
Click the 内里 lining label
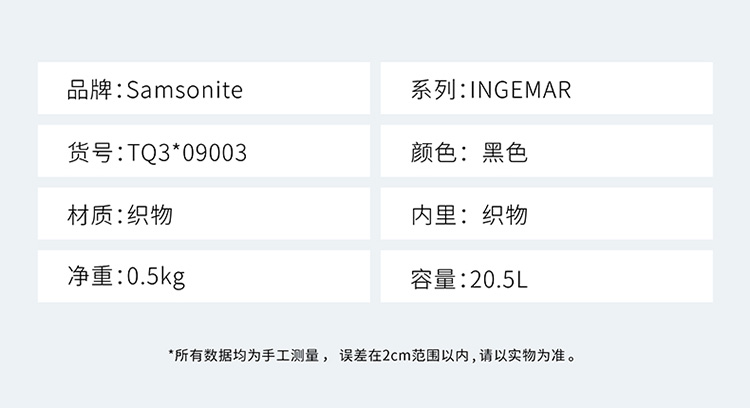coord(433,215)
